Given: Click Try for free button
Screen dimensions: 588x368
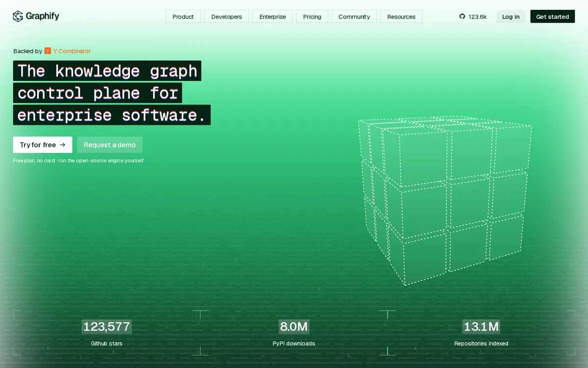Looking at the screenshot, I should [x=43, y=145].
